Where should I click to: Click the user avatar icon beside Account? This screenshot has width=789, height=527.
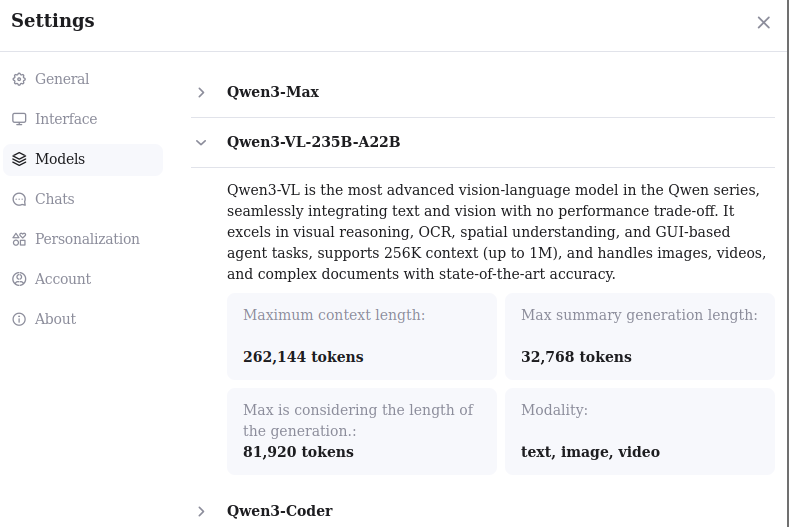click(x=19, y=279)
